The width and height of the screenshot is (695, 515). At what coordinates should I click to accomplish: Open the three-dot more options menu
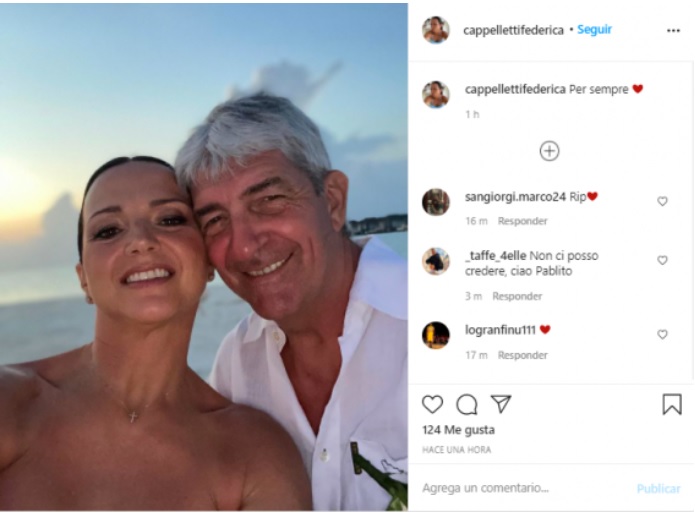point(673,31)
